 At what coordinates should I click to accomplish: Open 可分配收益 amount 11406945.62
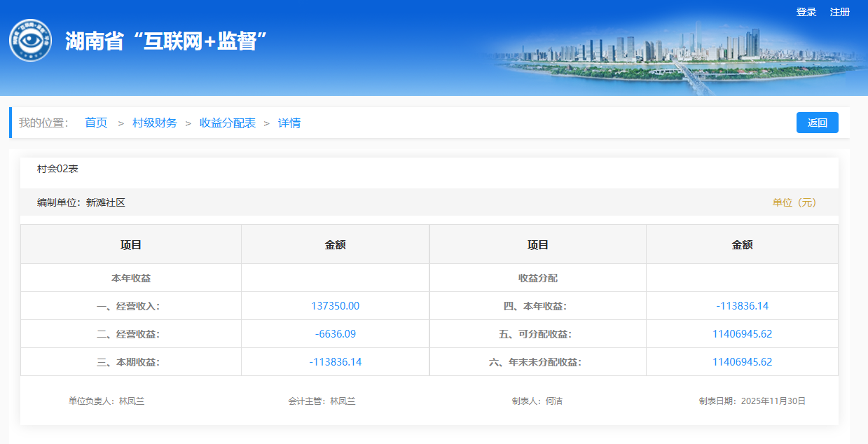pyautogui.click(x=742, y=334)
